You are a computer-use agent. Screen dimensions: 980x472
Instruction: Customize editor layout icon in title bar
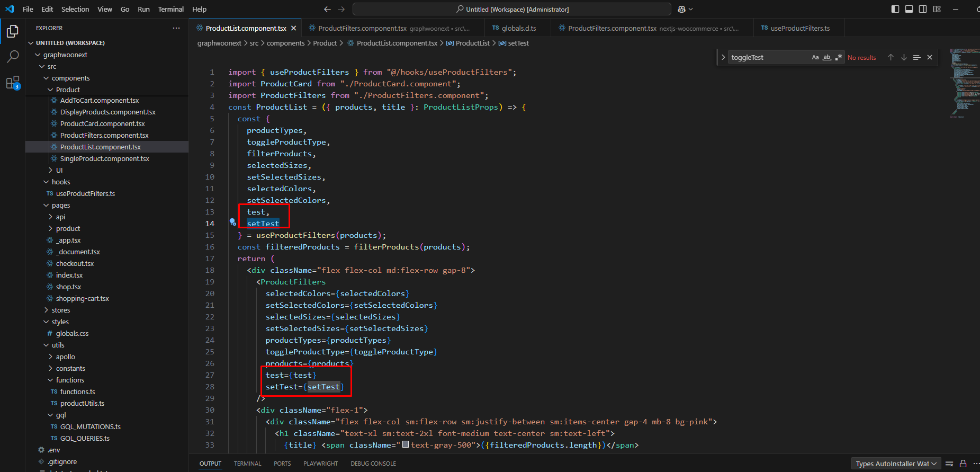click(x=937, y=9)
